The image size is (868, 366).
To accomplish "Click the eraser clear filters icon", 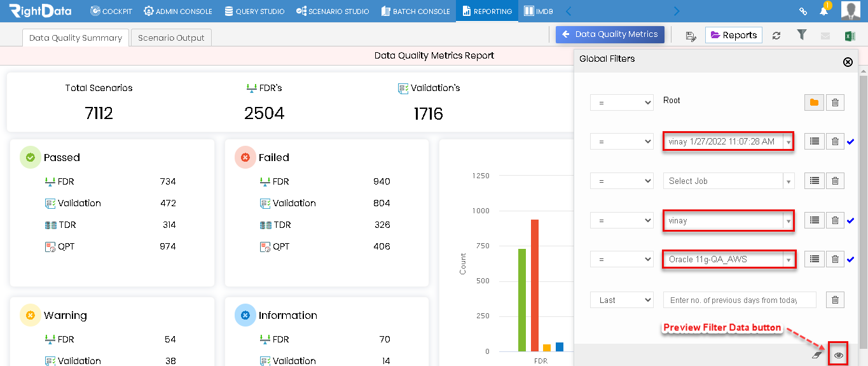I will [818, 355].
